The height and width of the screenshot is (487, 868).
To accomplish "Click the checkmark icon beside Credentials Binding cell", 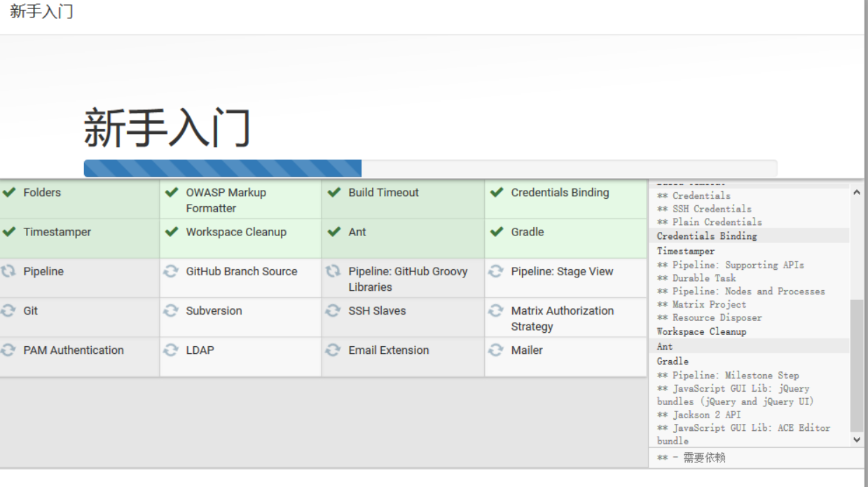I will point(497,193).
